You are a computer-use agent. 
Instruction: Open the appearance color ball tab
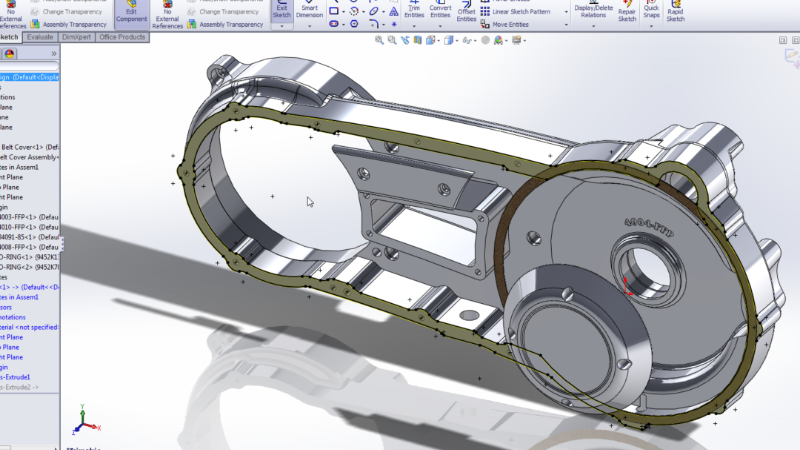[10, 53]
